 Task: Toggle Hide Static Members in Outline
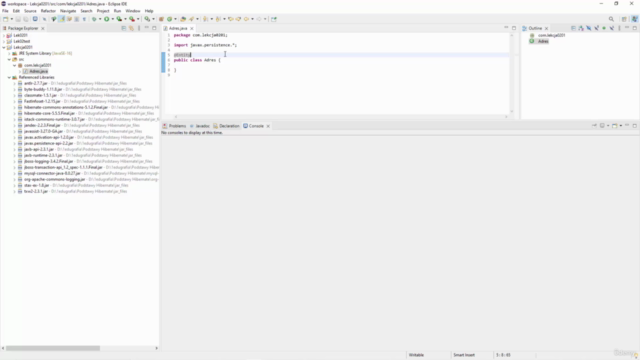pyautogui.click(x=596, y=28)
